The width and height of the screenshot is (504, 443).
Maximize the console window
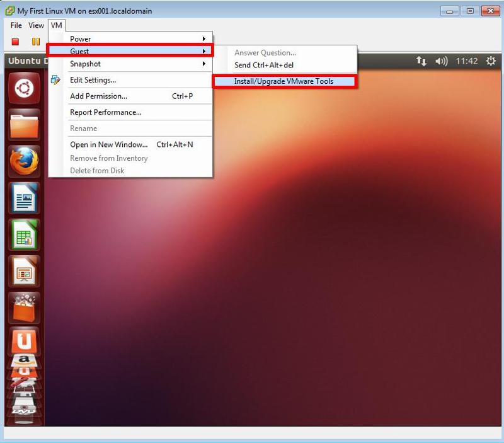(469, 11)
